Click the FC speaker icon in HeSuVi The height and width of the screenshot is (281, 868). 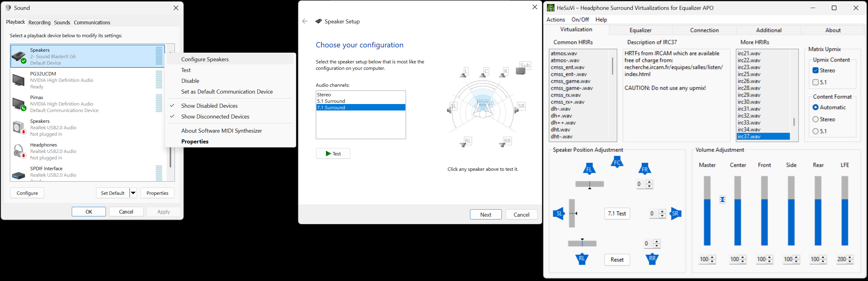(x=617, y=162)
